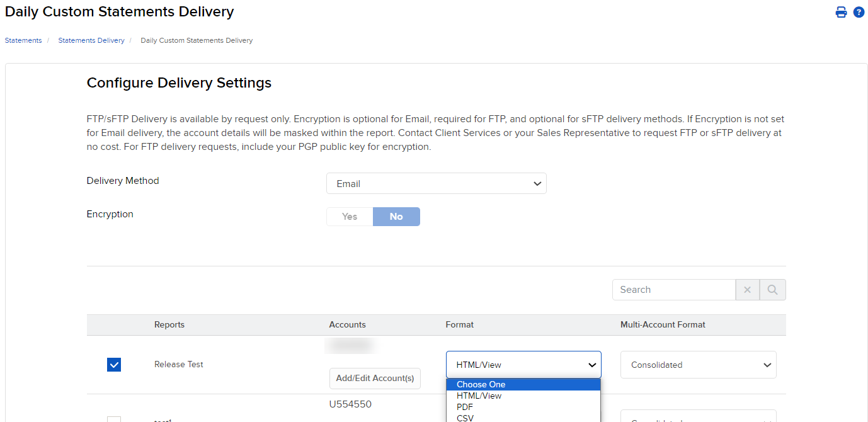Choose HTML/View in the open Format list
Viewport: 868px width, 422px height.
(479, 396)
